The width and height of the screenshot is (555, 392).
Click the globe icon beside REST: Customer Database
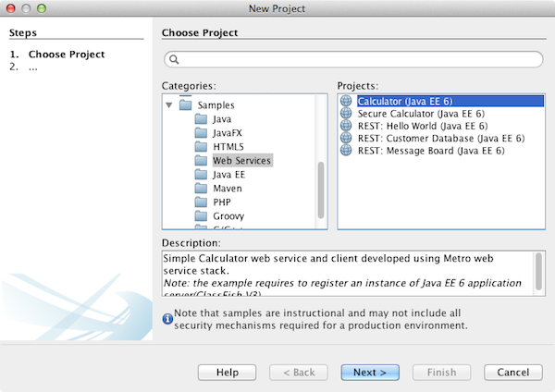coord(346,138)
